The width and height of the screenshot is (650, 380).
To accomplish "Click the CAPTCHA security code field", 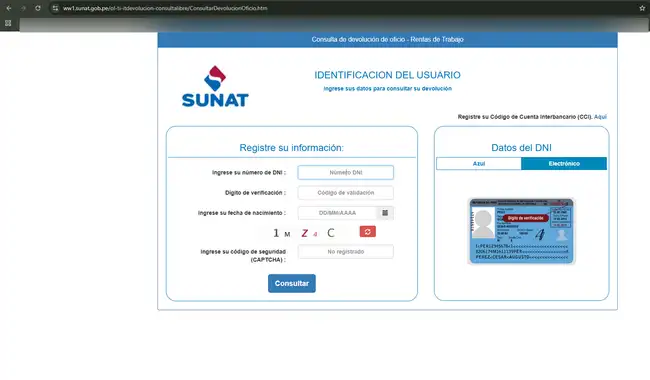I will [x=346, y=252].
